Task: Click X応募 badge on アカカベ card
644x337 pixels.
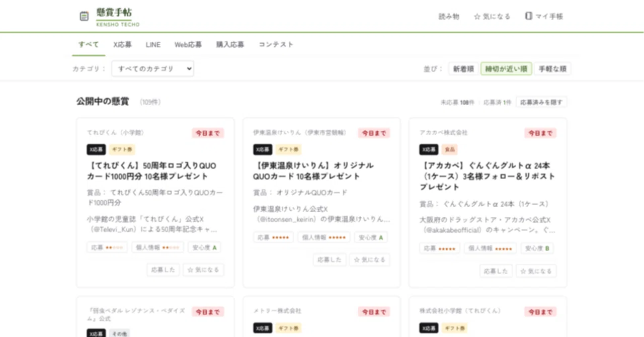Action: coord(429,149)
